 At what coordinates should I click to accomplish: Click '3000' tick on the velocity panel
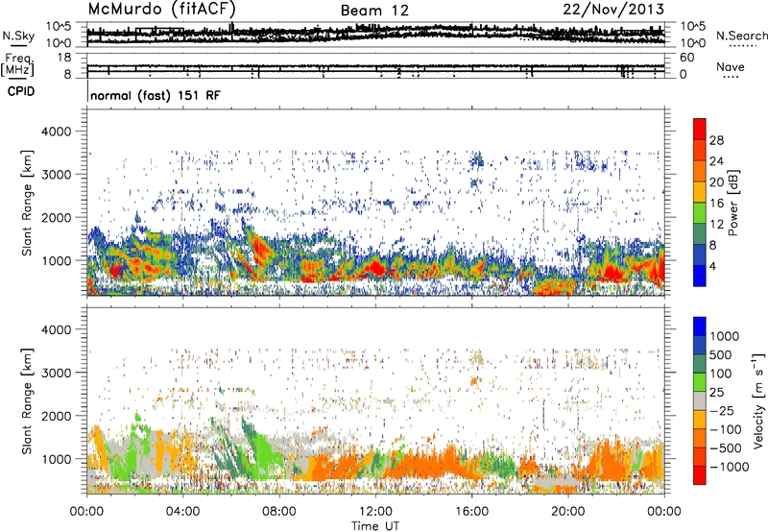[56, 373]
